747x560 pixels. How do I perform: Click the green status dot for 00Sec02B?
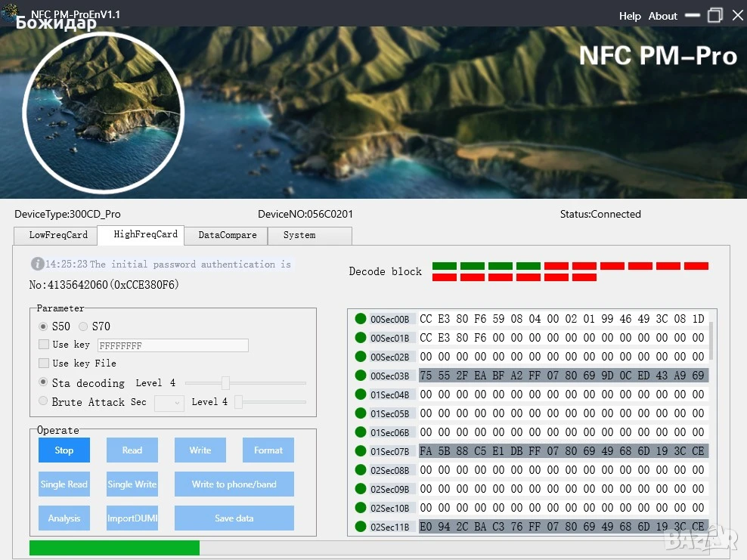click(x=361, y=356)
